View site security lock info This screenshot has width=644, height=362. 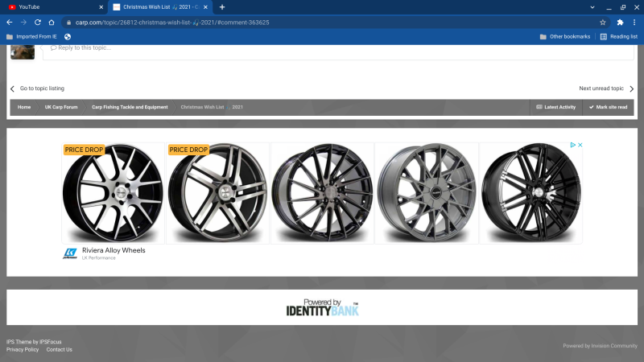(x=68, y=23)
